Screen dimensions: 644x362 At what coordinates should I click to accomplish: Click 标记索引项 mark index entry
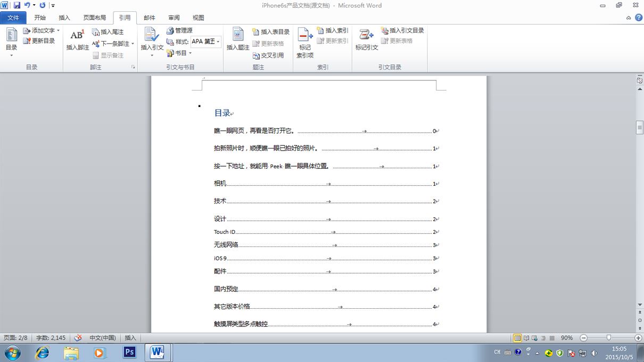click(x=305, y=43)
